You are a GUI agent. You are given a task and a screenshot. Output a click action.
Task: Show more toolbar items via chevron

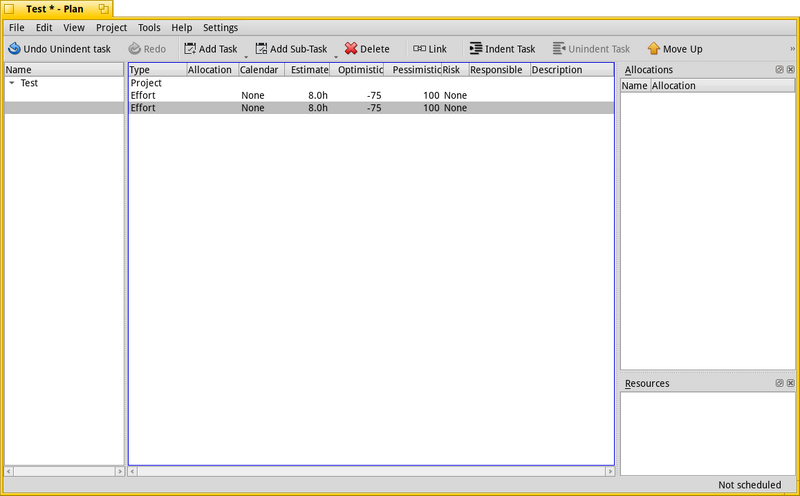(792, 49)
